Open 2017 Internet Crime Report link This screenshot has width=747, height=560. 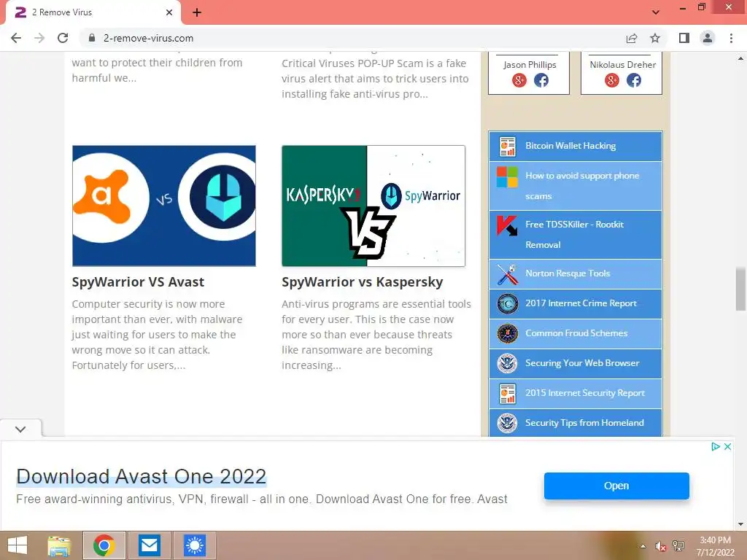click(x=581, y=303)
